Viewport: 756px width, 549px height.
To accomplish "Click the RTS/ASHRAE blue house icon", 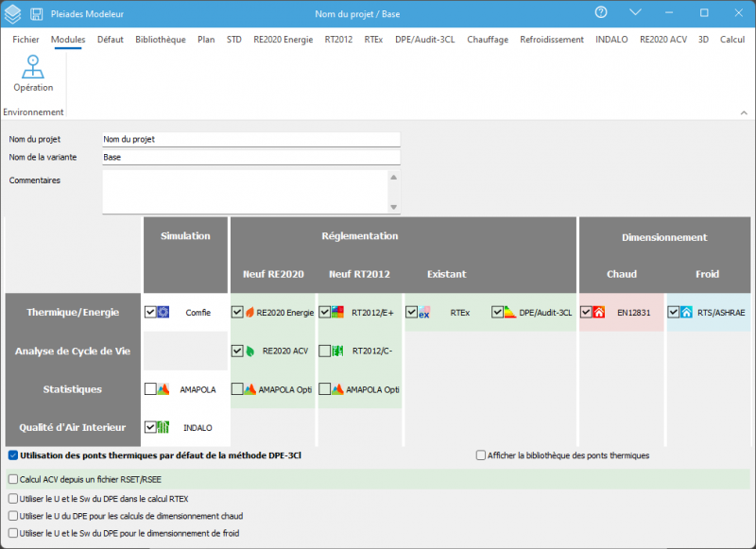I will click(687, 313).
